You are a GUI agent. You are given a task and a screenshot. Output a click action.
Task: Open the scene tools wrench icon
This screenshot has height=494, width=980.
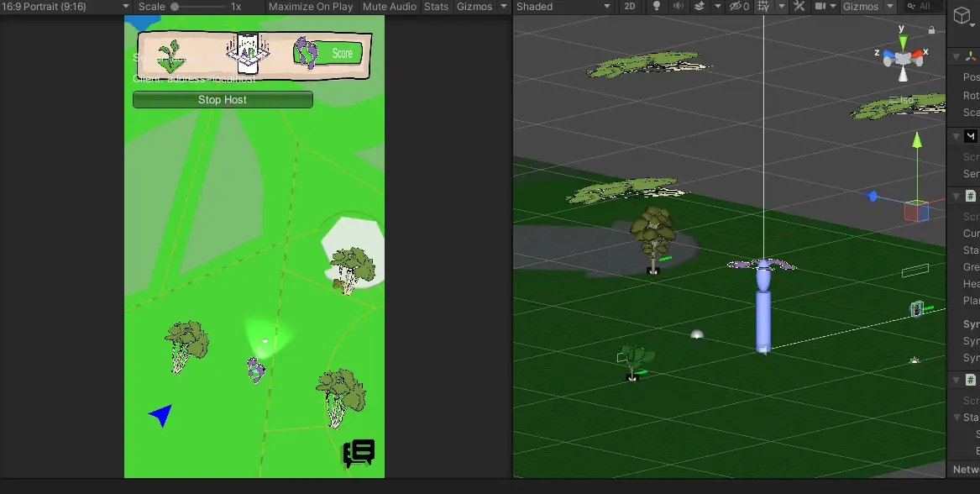[799, 7]
